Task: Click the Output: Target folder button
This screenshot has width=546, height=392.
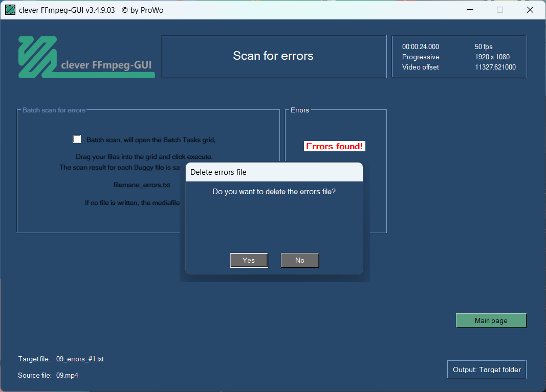Action: pyautogui.click(x=487, y=370)
